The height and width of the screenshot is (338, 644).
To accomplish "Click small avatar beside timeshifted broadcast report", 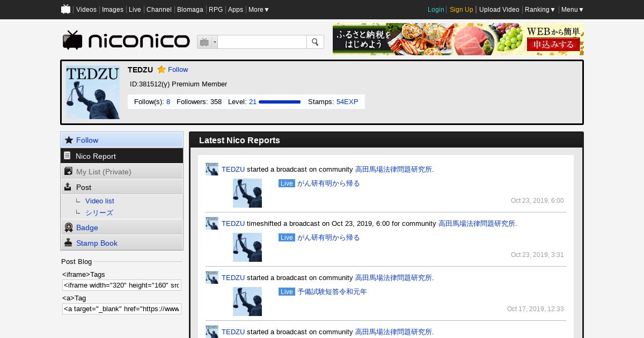I will click(212, 223).
